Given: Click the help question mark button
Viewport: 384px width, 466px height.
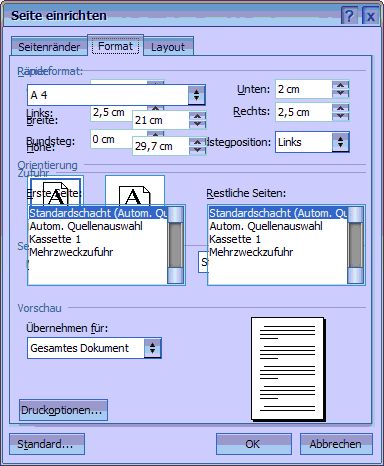Looking at the screenshot, I should coord(349,15).
